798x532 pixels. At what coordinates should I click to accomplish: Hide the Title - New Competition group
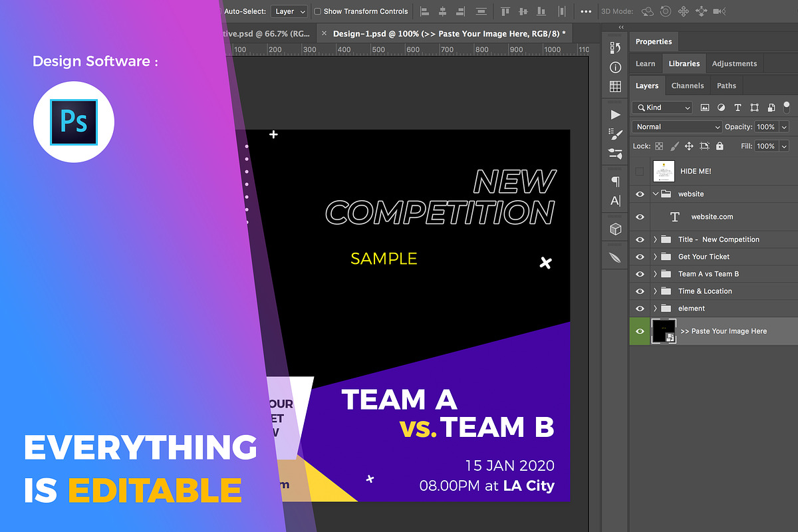tap(640, 239)
